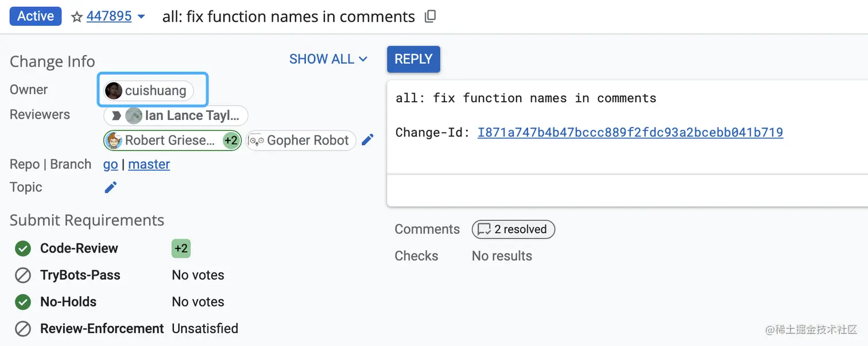Click the +2 Code-Review vote label
Image resolution: width=868 pixels, height=346 pixels.
(x=181, y=248)
